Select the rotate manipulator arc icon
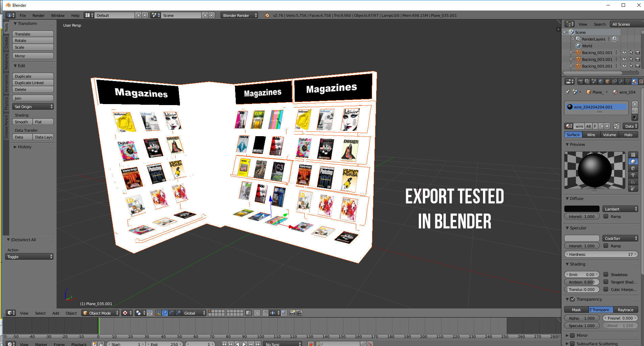The width and height of the screenshot is (644, 346). [x=171, y=313]
